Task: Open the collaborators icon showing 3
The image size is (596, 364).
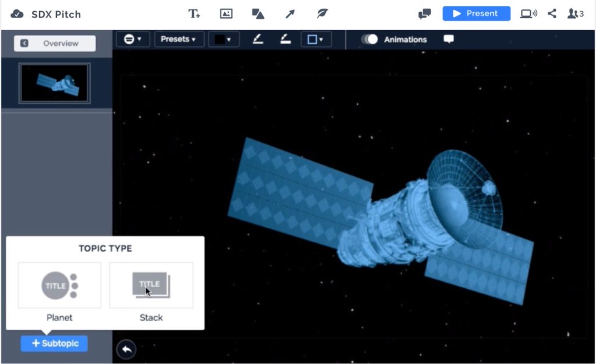Action: (575, 13)
